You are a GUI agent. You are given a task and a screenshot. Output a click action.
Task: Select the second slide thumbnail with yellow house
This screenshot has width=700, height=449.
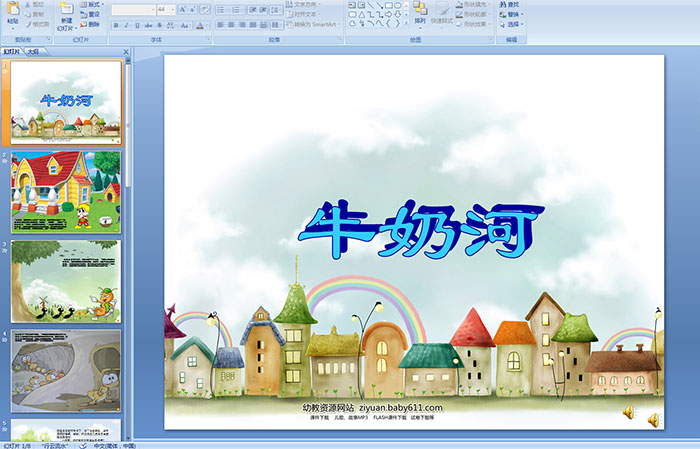pyautogui.click(x=66, y=192)
